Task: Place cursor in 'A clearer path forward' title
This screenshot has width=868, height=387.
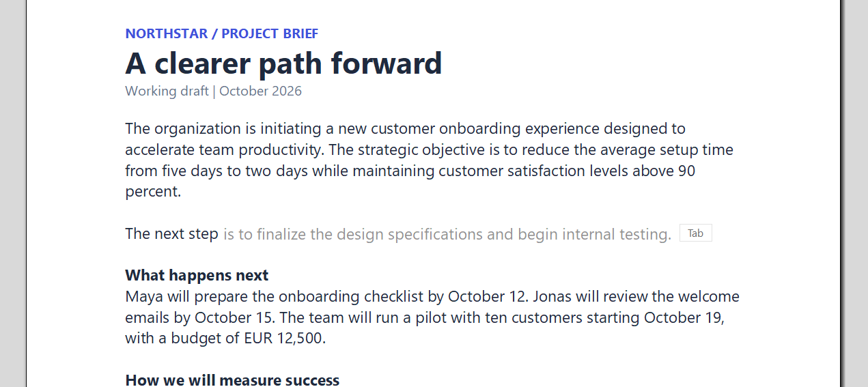Action: pos(283,63)
